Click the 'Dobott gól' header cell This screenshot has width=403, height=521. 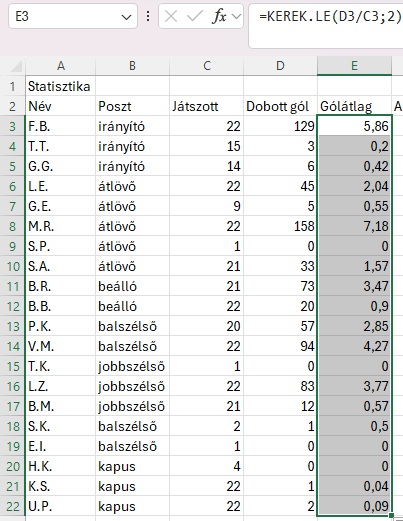280,106
